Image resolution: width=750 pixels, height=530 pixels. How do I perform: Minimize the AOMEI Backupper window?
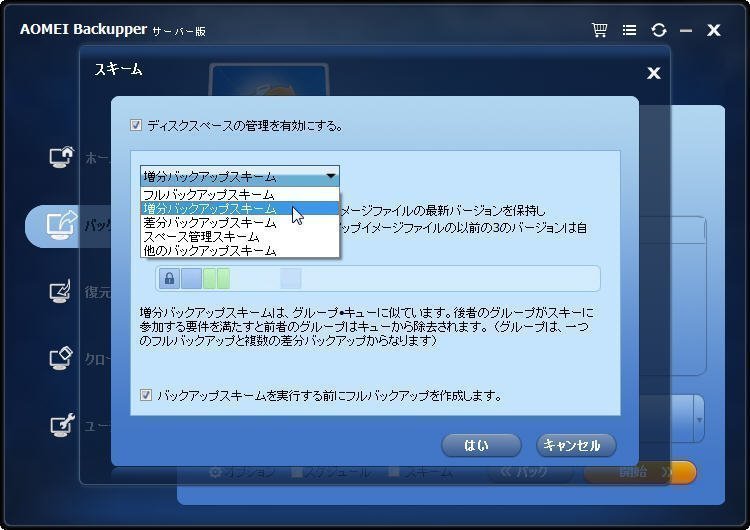(x=686, y=31)
